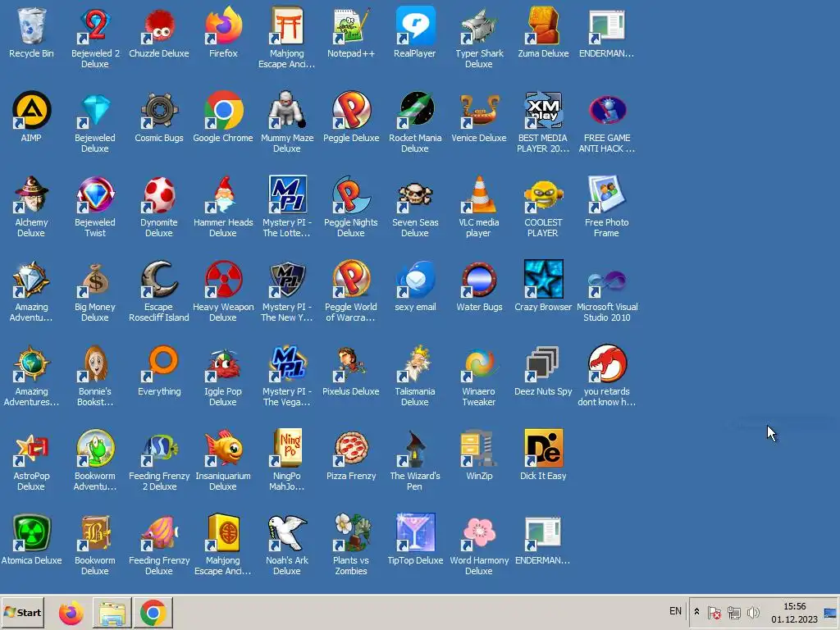Click the Escape Rosecliff Island icon

pos(159,279)
